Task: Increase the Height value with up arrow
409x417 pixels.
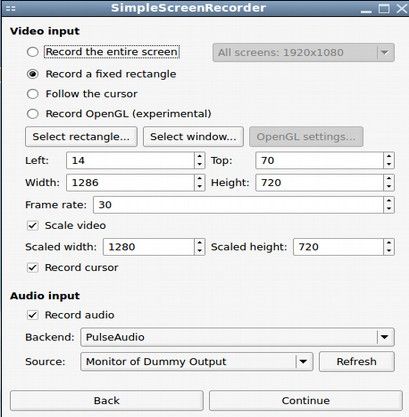Action: [389, 178]
